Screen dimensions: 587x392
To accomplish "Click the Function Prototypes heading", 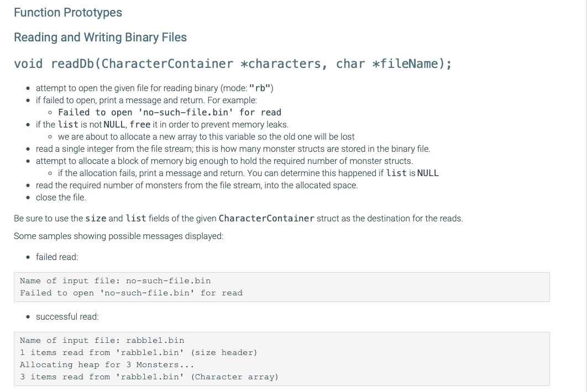I will [x=68, y=13].
